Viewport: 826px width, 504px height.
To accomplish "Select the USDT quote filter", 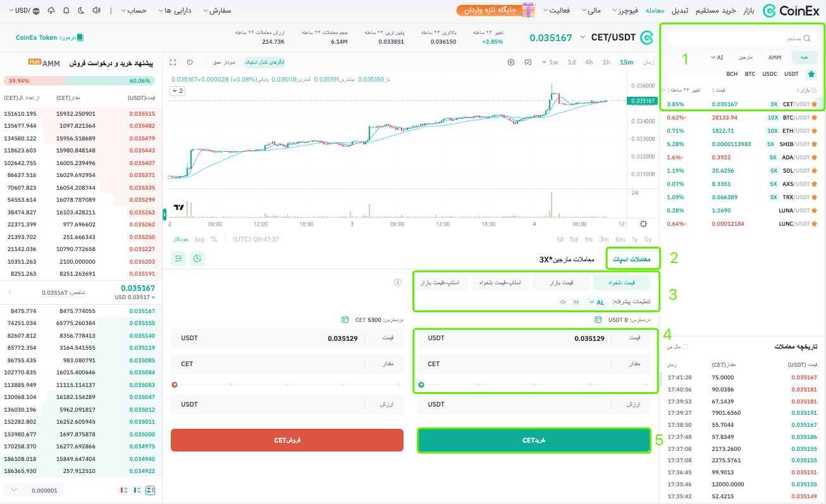I will pos(791,74).
